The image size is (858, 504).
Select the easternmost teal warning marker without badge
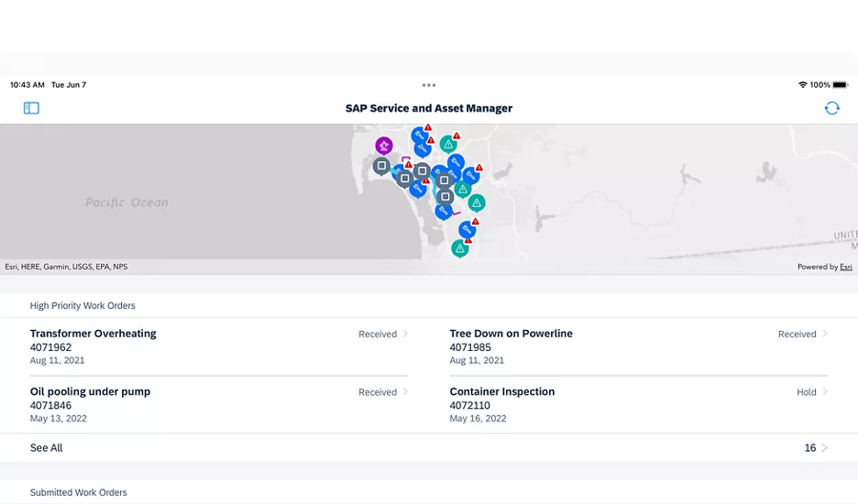click(477, 203)
